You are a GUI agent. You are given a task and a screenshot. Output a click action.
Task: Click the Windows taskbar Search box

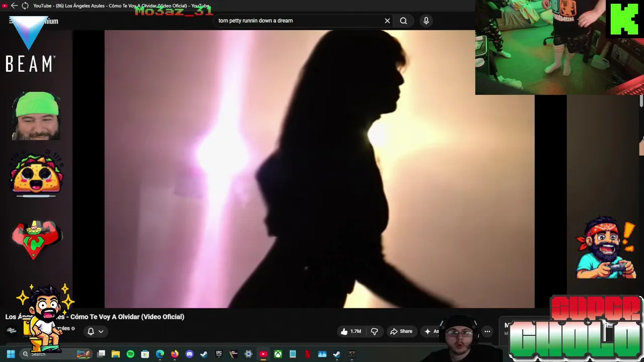tap(55, 354)
